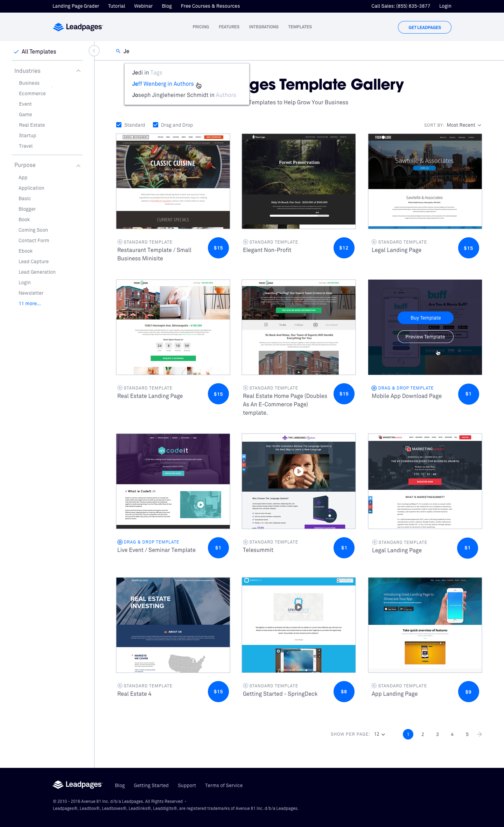Filter by Ebook purpose
Viewport: 504px width, 827px height.
click(x=26, y=251)
